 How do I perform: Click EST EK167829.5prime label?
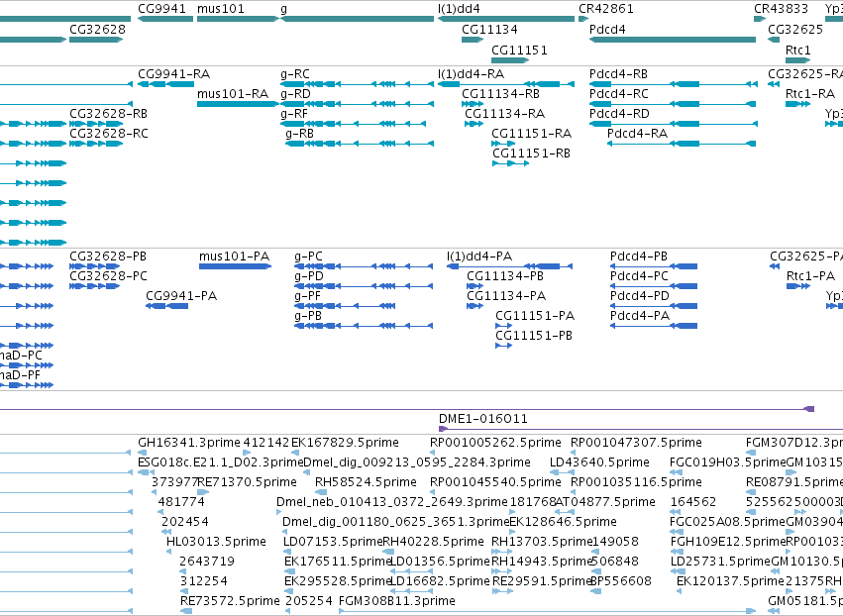point(345,443)
